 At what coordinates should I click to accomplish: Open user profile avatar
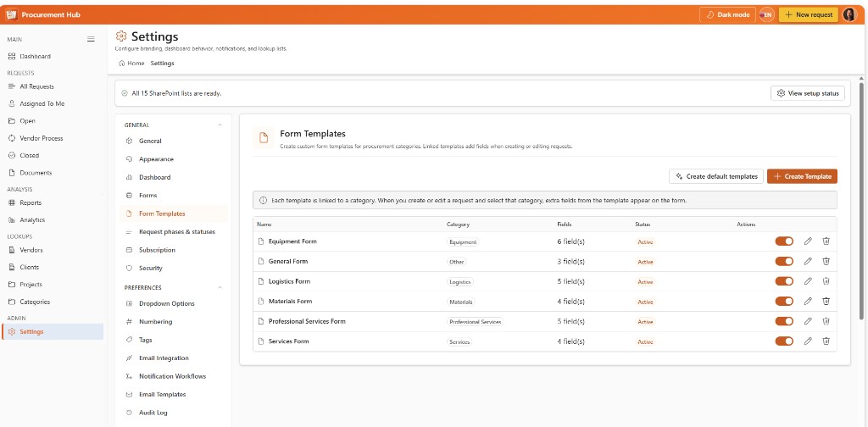click(x=849, y=15)
